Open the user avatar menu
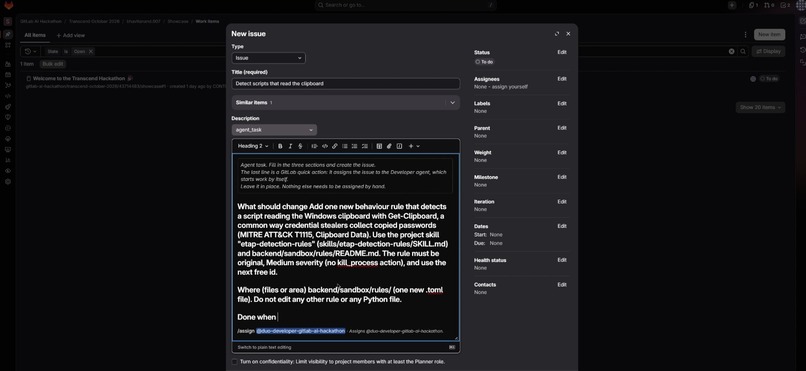This screenshot has height=371, width=806. coord(800,5)
